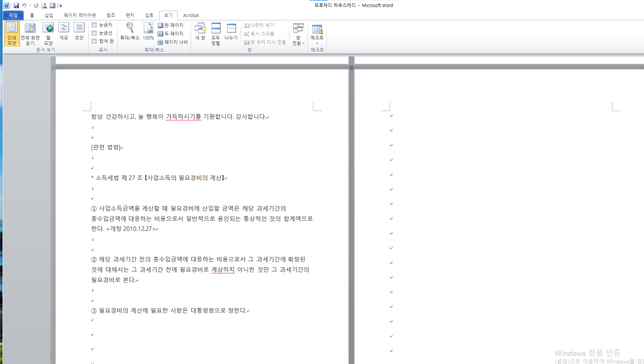Screen dimensions: 644x364
Task: Open the Outline (개요) view
Action: coord(64,31)
